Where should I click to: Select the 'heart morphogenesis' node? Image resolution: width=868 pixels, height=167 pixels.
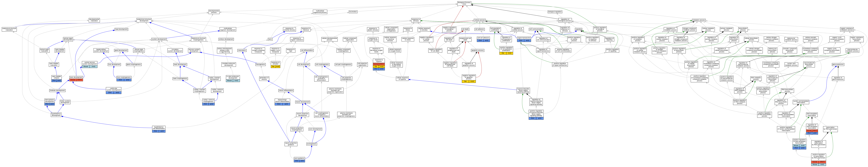(180, 78)
